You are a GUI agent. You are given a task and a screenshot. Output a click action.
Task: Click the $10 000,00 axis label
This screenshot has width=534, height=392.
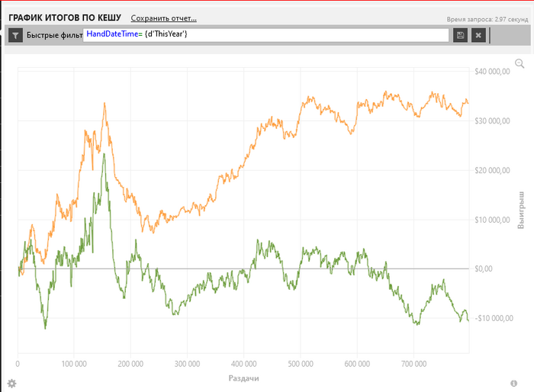point(492,220)
